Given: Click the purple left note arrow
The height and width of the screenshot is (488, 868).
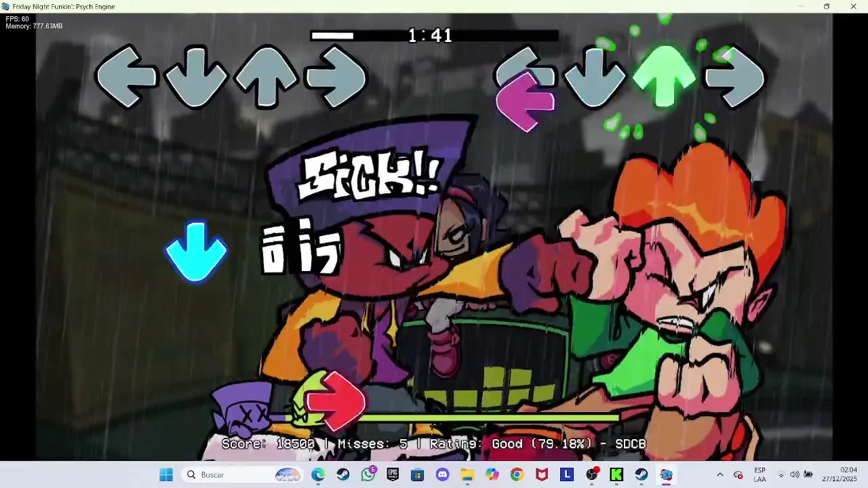Looking at the screenshot, I should 526,102.
